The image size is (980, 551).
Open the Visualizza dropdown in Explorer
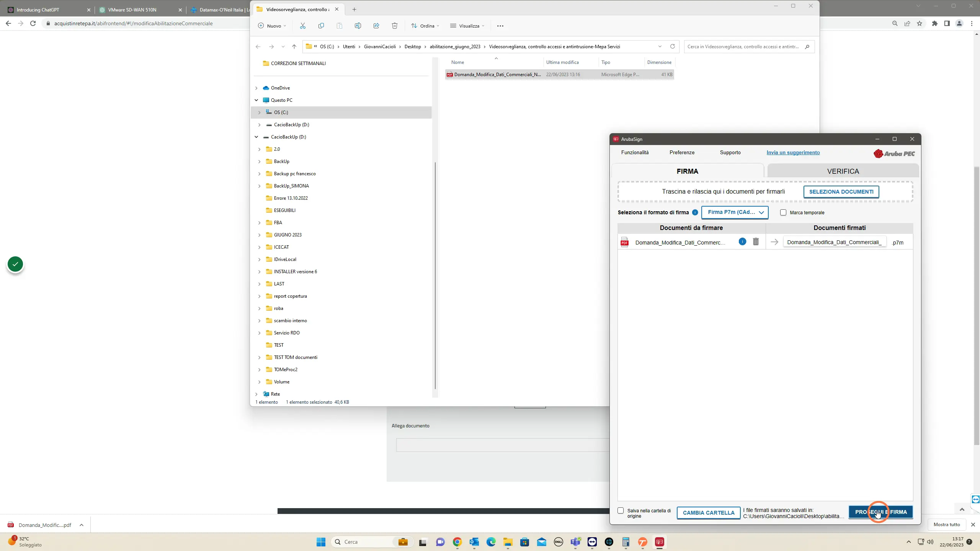pyautogui.click(x=467, y=26)
